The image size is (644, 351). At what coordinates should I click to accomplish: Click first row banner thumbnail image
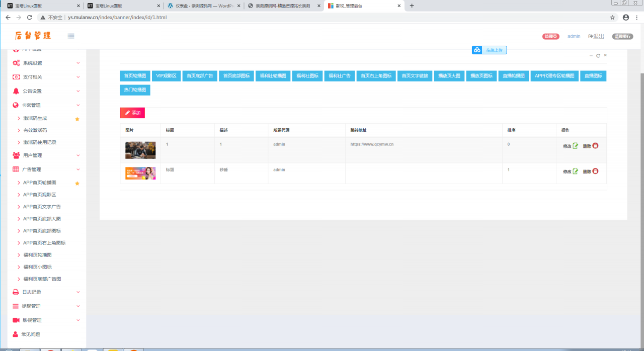(x=140, y=150)
